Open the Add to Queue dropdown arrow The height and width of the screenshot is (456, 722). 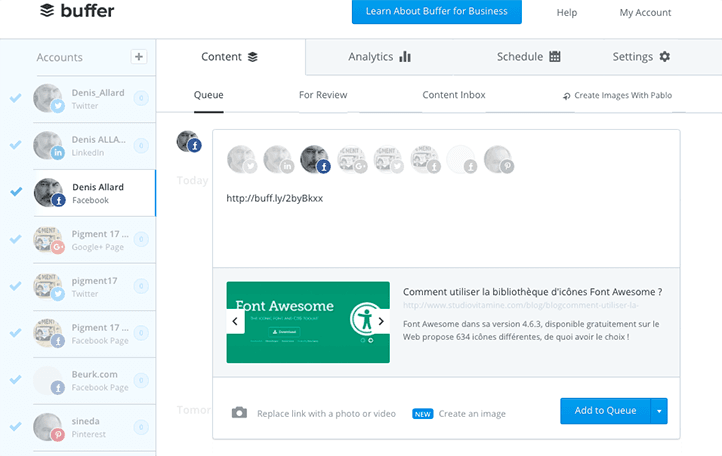[658, 411]
